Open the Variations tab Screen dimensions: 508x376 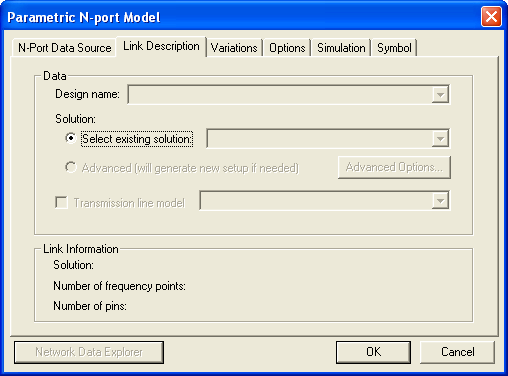click(x=234, y=48)
